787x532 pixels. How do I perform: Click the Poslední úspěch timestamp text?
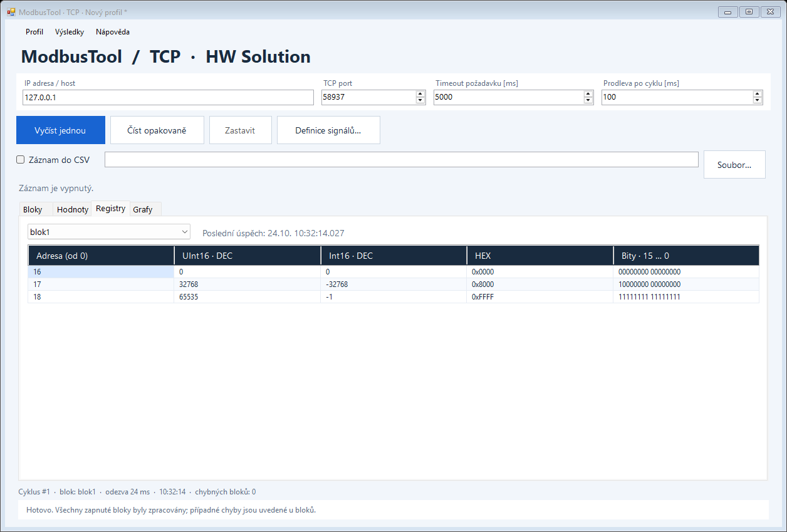point(273,233)
